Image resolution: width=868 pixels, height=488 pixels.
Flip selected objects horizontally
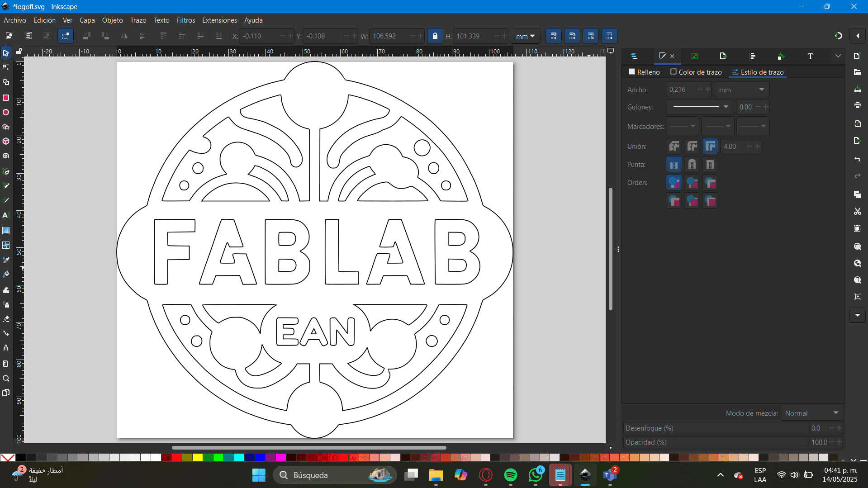(x=124, y=36)
